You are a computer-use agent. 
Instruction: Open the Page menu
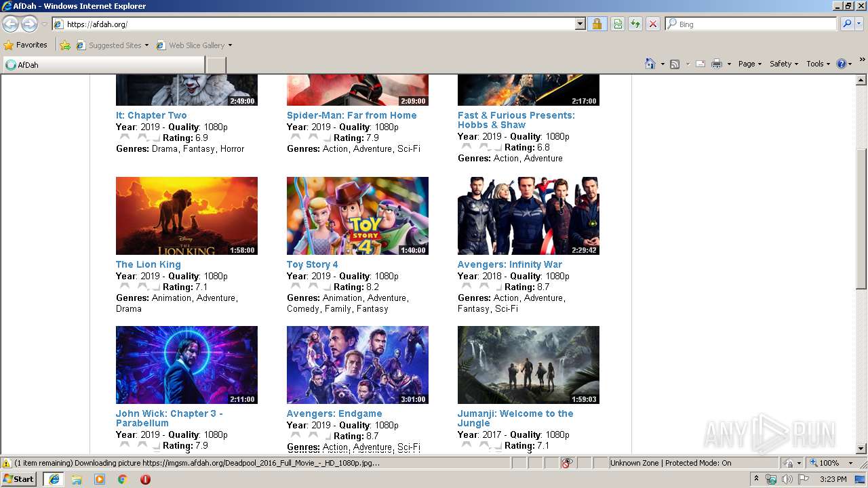coord(750,64)
